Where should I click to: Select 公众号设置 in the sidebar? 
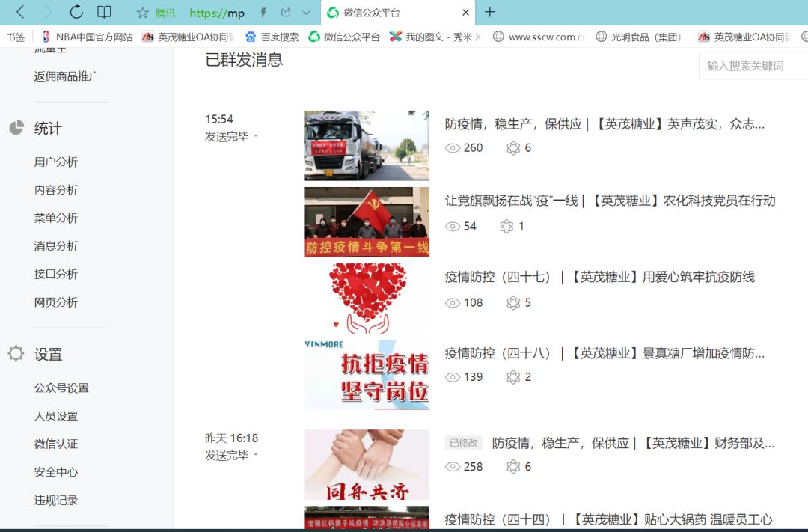(61, 388)
